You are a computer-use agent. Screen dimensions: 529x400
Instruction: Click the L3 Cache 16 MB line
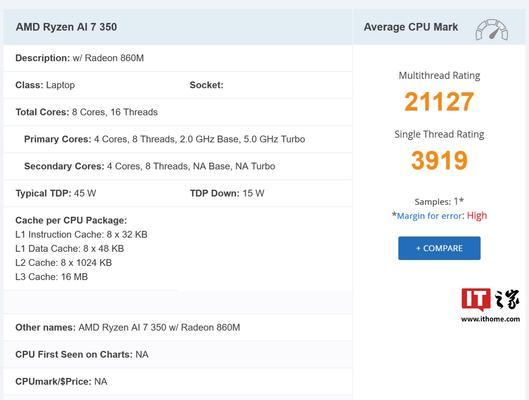(x=51, y=277)
